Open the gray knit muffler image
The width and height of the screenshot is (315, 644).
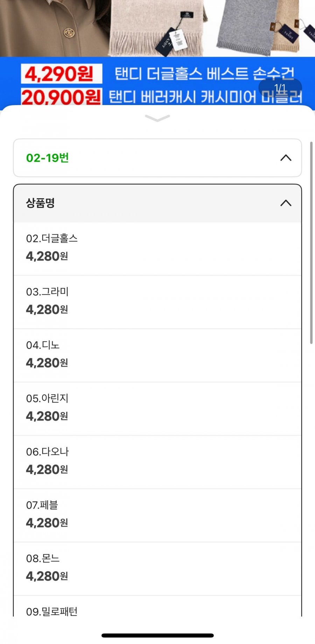(x=245, y=28)
